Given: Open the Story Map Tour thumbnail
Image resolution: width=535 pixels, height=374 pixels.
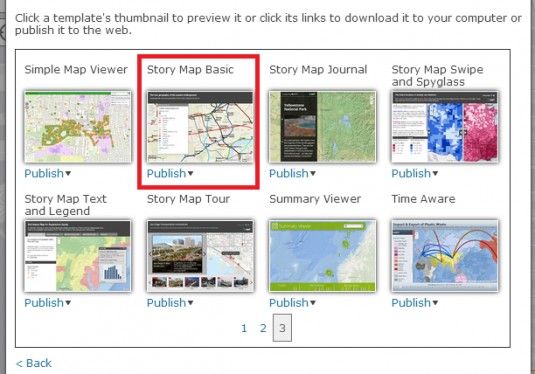Looking at the screenshot, I should 200,256.
